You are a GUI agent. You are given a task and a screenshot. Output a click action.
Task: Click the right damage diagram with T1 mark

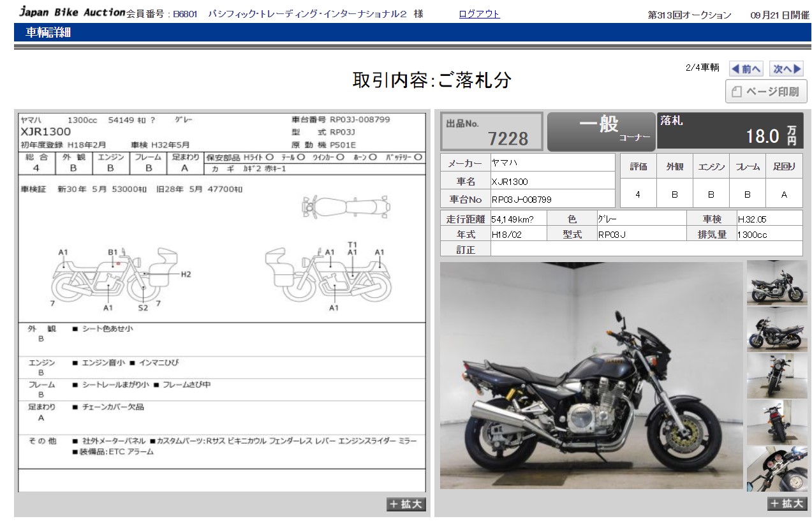pyautogui.click(x=325, y=275)
